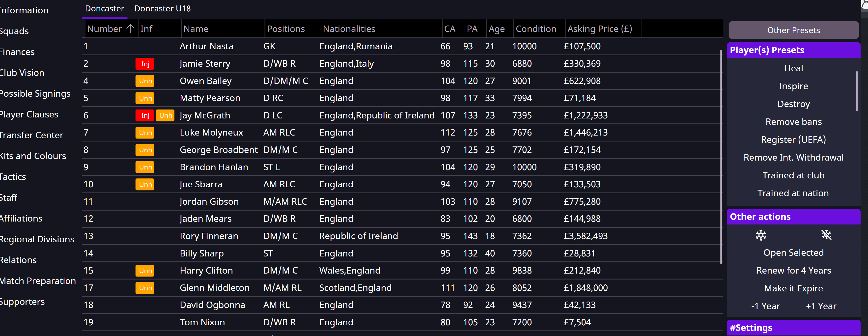This screenshot has width=868, height=336.
Task: Click the Heal preset
Action: 793,68
